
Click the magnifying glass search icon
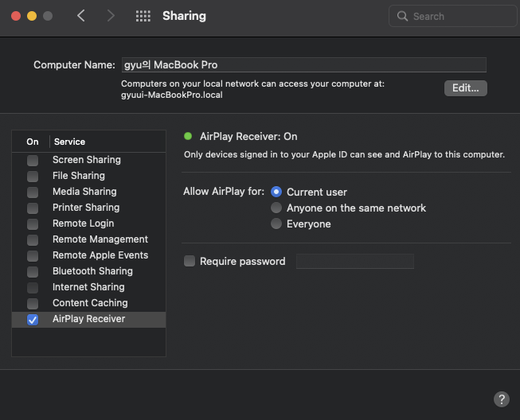click(402, 16)
